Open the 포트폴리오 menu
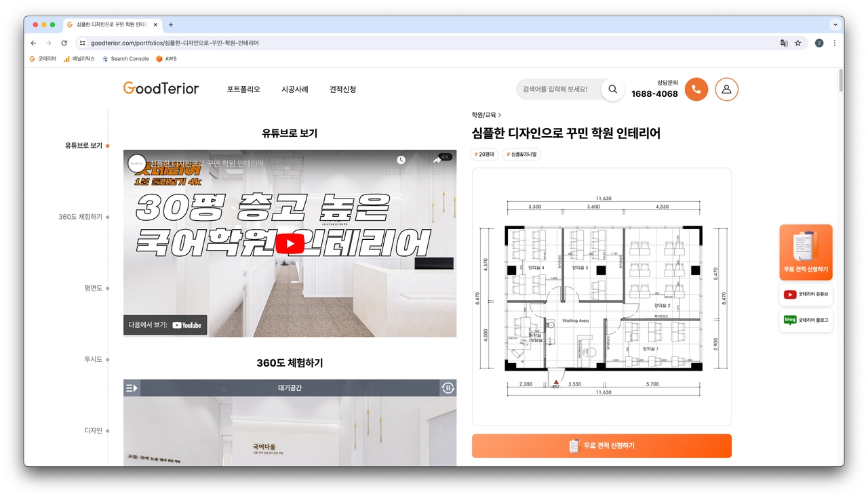The width and height of the screenshot is (868, 498). pyautogui.click(x=243, y=89)
